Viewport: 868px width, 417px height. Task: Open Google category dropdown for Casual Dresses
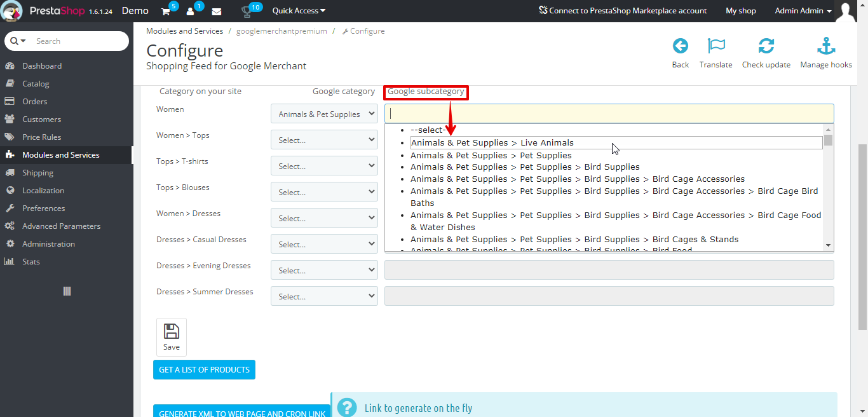pyautogui.click(x=325, y=244)
